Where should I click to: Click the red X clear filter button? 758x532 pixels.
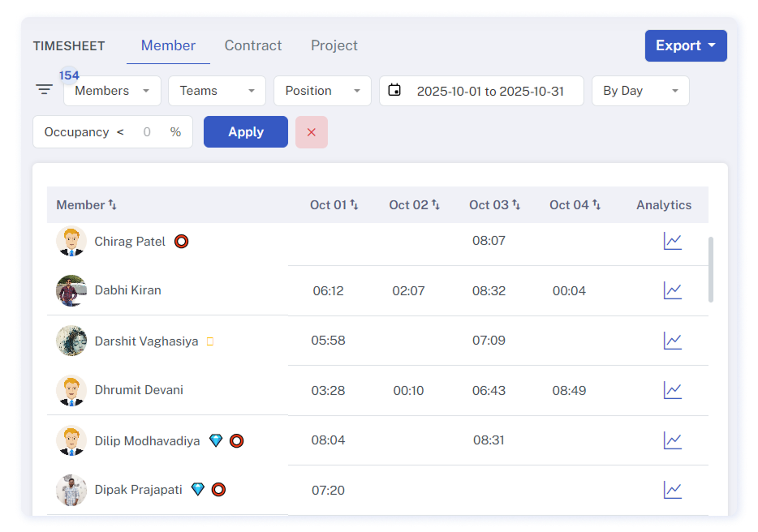pos(312,132)
